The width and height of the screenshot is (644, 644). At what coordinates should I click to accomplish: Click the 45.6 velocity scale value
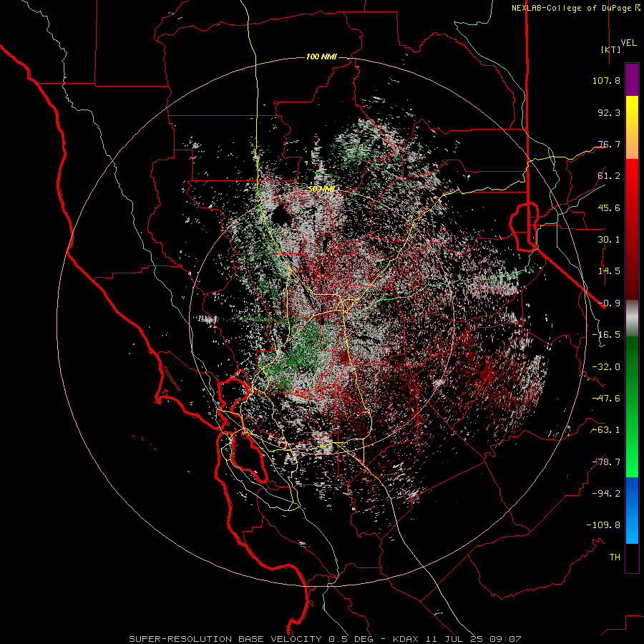(x=609, y=208)
